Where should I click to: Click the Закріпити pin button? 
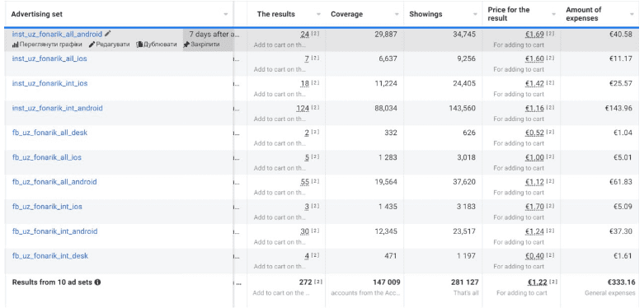tap(201, 44)
